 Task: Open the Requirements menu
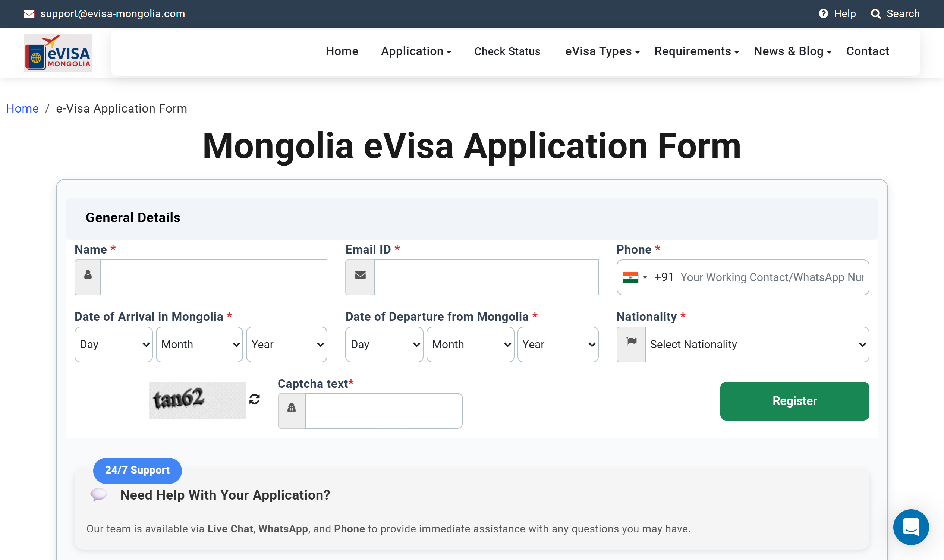(x=696, y=51)
